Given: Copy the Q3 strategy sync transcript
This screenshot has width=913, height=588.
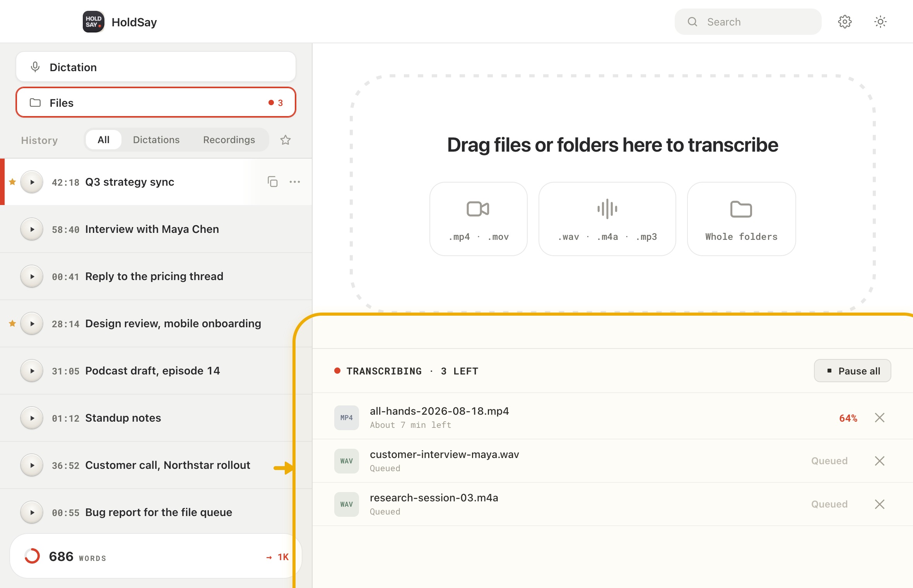Looking at the screenshot, I should 273,182.
